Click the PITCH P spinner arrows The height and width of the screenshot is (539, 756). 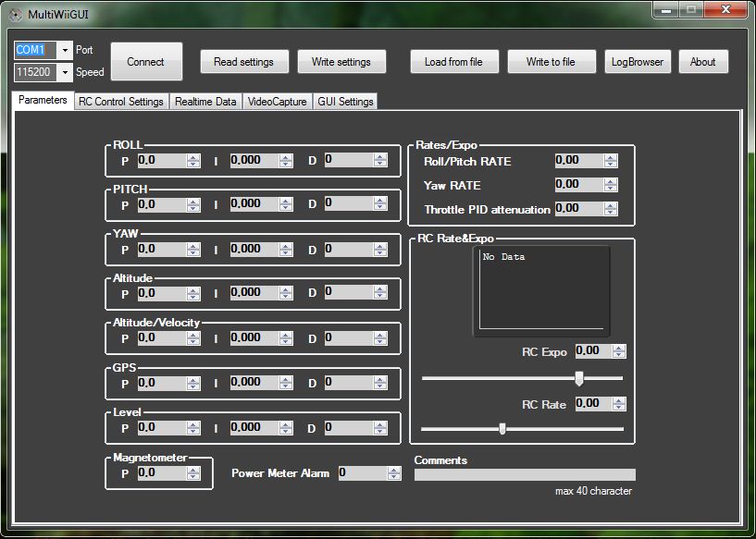coord(193,204)
